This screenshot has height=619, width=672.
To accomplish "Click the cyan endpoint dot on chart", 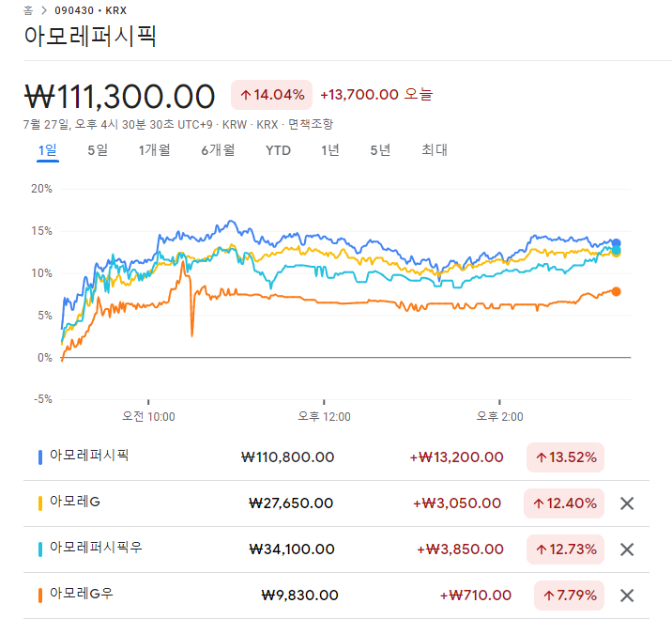I will click(x=617, y=250).
